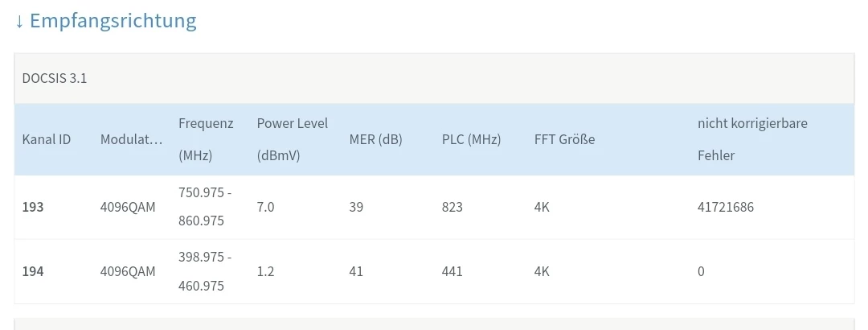
Task: Click the Power Level (dBmV) column header
Action: tap(293, 139)
